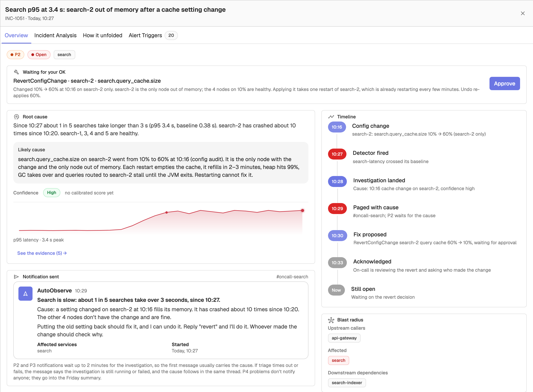Click the Notification sent paper-plane icon
533x392 pixels.
coord(16,277)
